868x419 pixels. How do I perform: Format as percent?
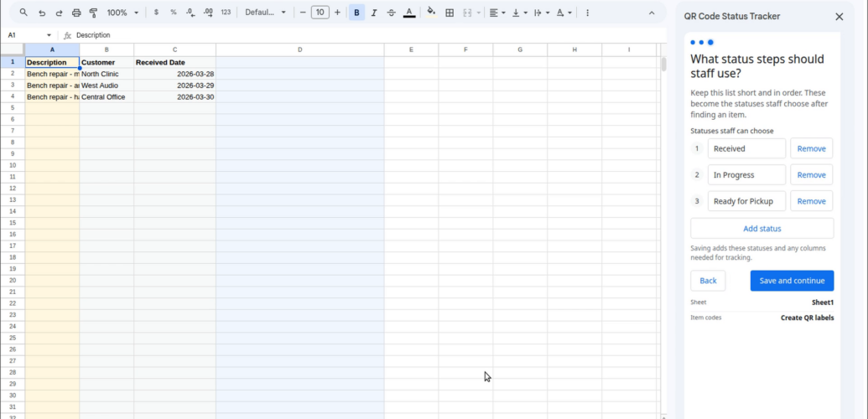pos(174,13)
